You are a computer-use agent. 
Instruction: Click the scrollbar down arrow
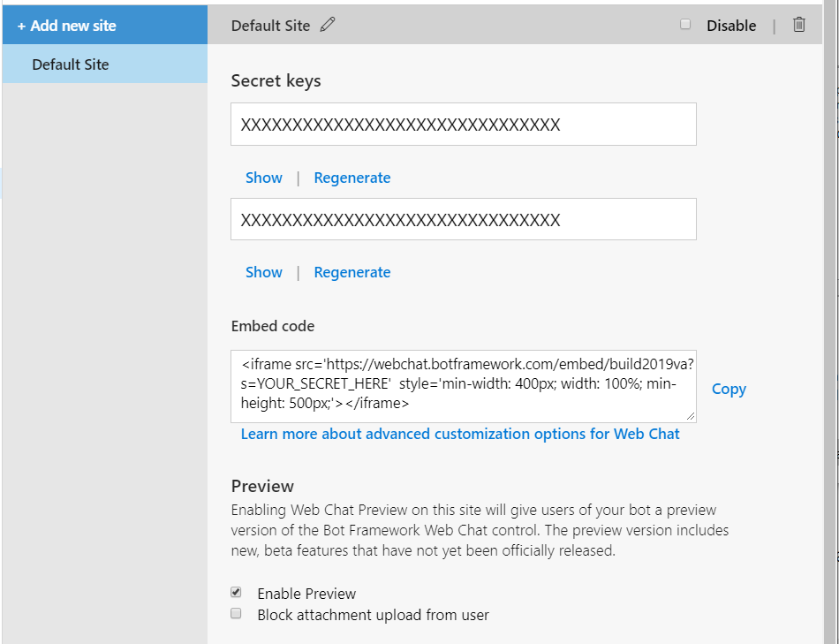[832, 638]
